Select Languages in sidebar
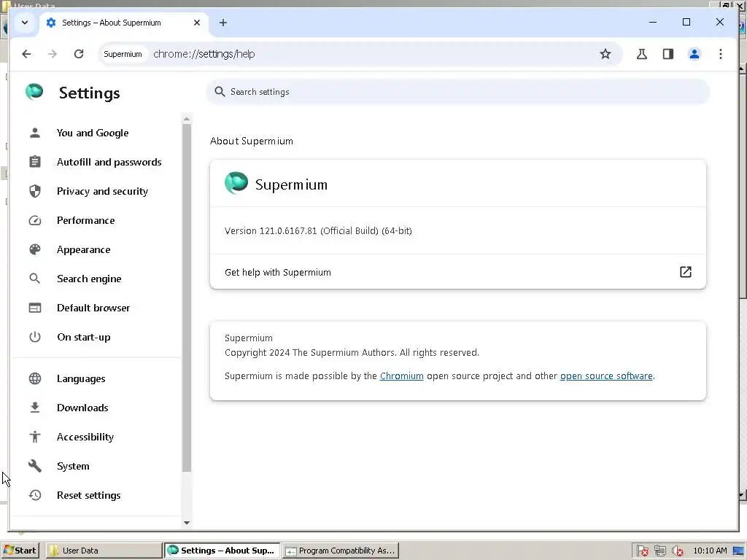The width and height of the screenshot is (747, 560). pos(81,378)
